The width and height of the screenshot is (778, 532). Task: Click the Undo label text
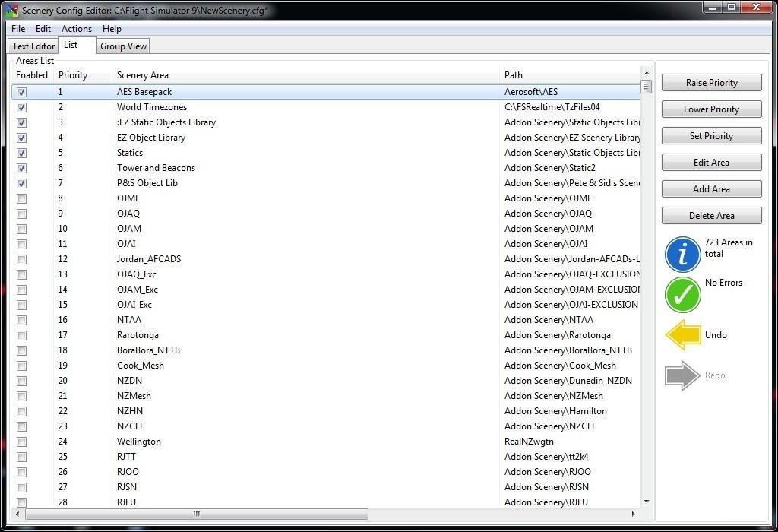point(716,335)
